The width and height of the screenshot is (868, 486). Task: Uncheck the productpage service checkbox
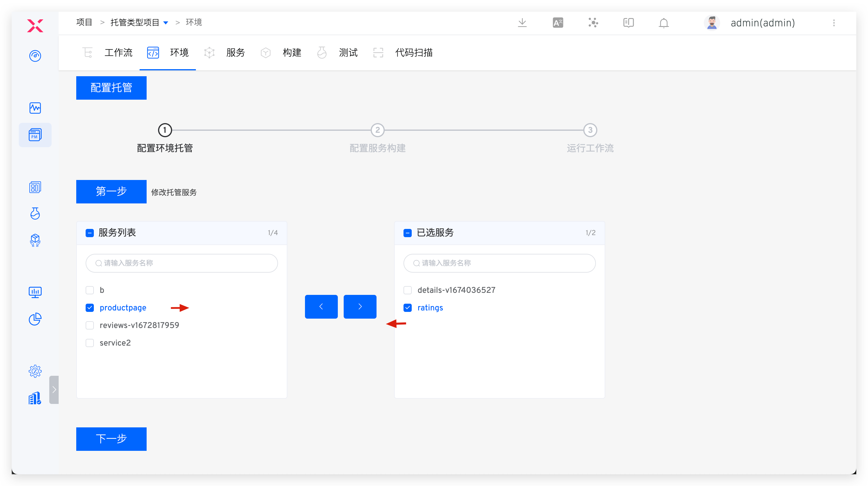90,307
